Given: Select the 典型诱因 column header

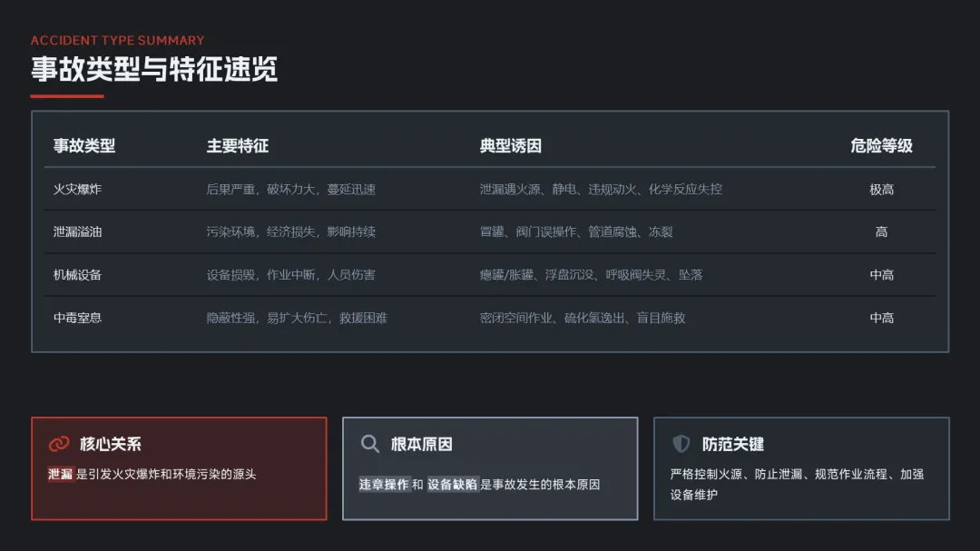Looking at the screenshot, I should click(511, 146).
